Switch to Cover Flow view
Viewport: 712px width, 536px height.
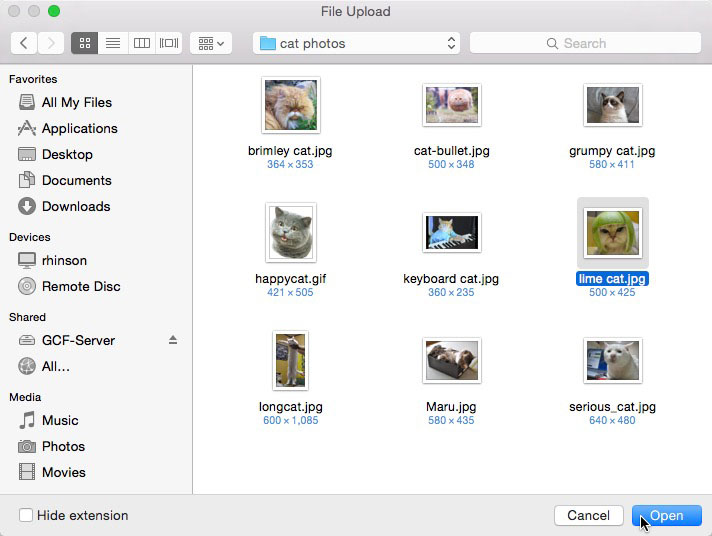[x=169, y=43]
